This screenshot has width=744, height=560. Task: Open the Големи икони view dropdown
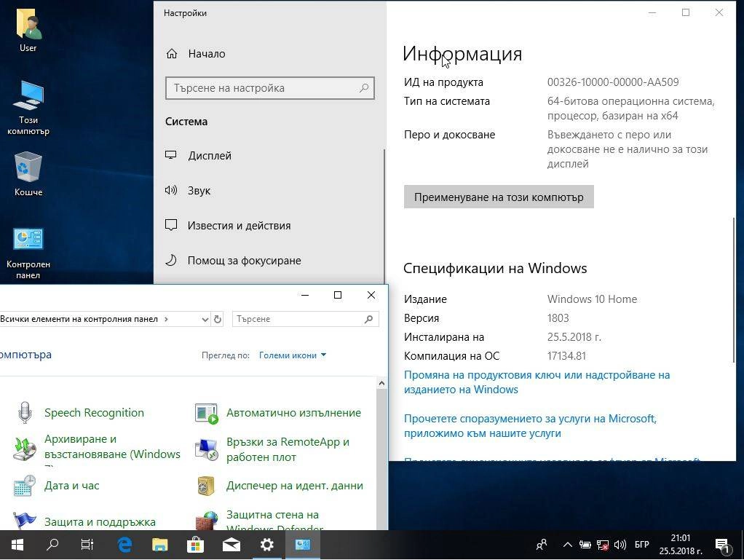click(293, 355)
